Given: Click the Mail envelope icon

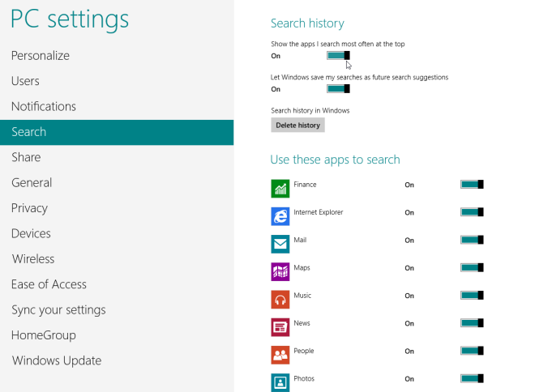Looking at the screenshot, I should pos(280,244).
